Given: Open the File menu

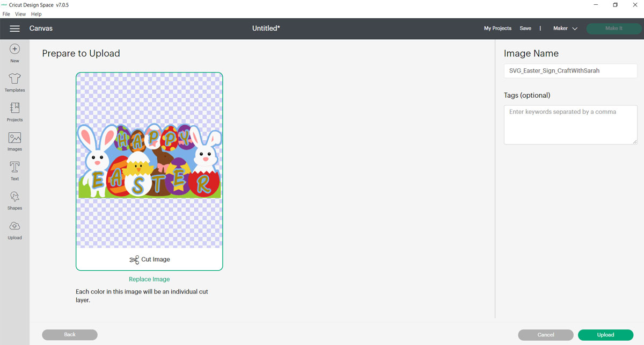Looking at the screenshot, I should point(6,14).
